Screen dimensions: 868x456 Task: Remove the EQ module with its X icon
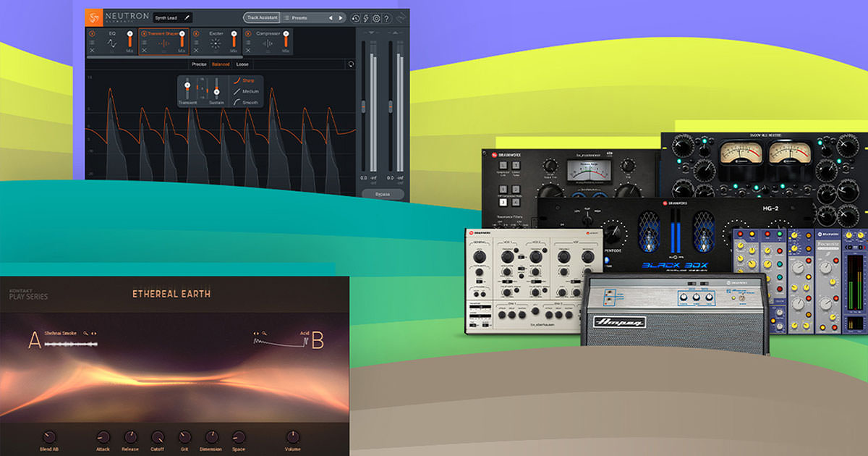(x=92, y=51)
